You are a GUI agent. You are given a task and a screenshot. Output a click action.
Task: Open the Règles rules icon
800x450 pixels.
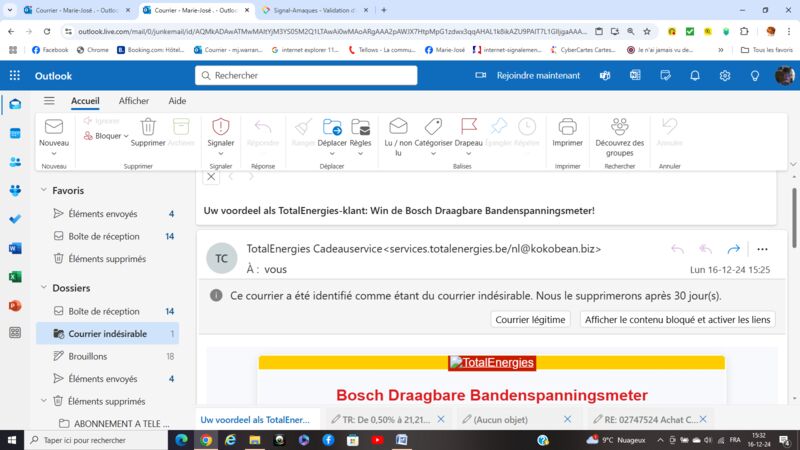(360, 127)
